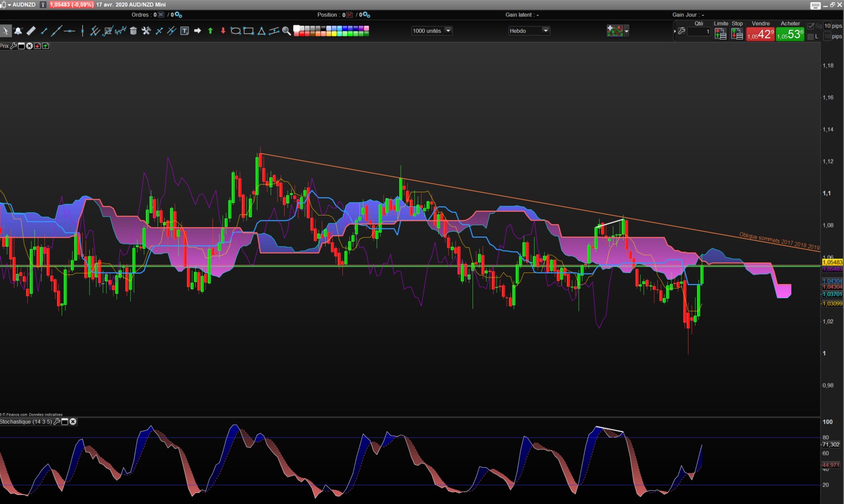Open the Hebdo timeframe dropdown

(545, 31)
